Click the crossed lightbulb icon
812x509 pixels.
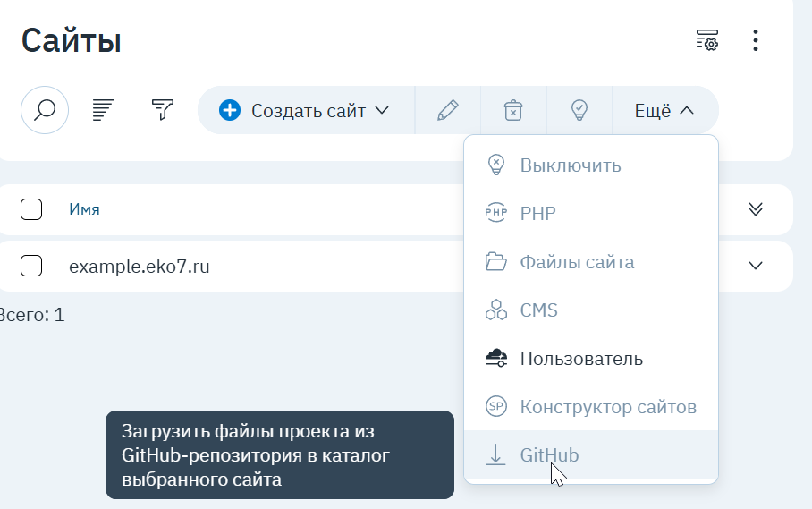tap(496, 165)
